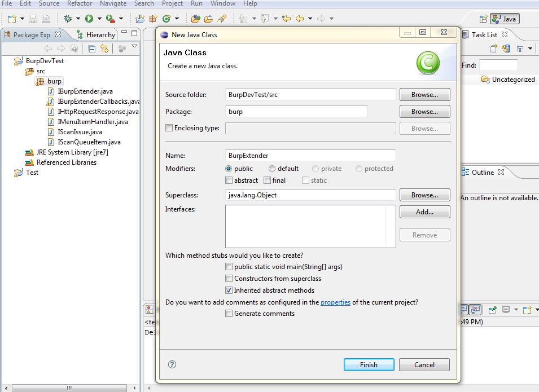Click Collapse All in Package Explorer
Viewport: 539px width, 392px height.
[x=91, y=49]
